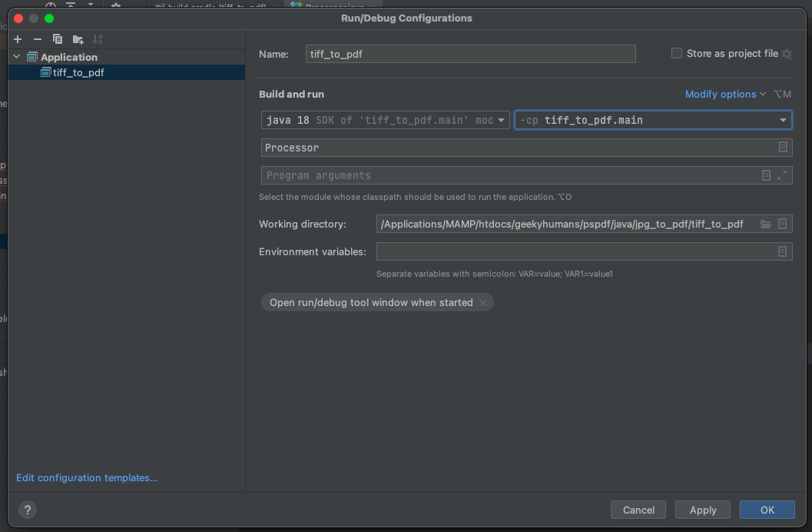Add a new run configuration
This screenshot has width=812, height=532.
click(x=17, y=38)
